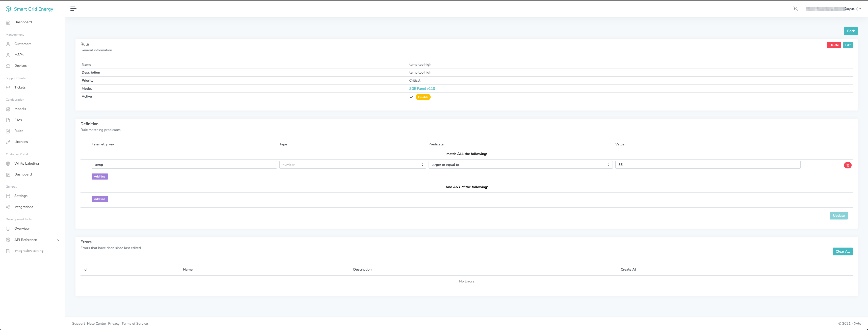
Task: Open the Tickets page
Action: (20, 87)
